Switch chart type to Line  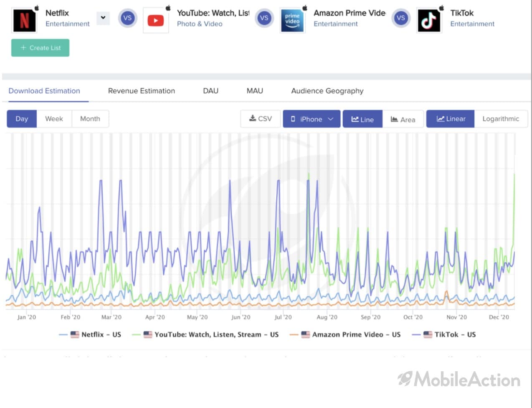[362, 119]
